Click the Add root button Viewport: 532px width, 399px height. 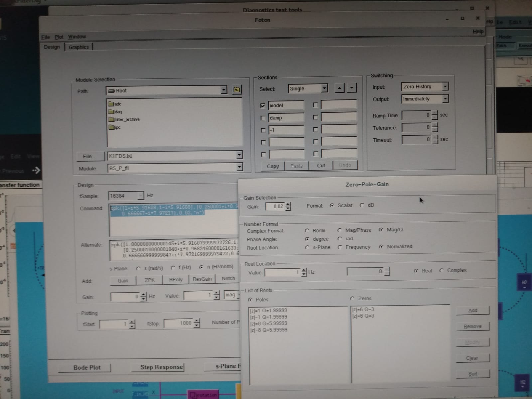click(472, 311)
